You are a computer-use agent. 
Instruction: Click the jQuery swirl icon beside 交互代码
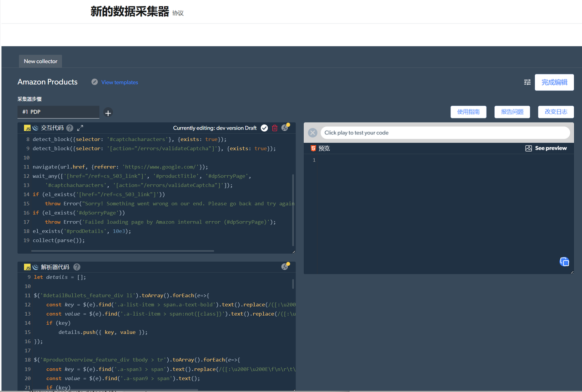pyautogui.click(x=35, y=128)
